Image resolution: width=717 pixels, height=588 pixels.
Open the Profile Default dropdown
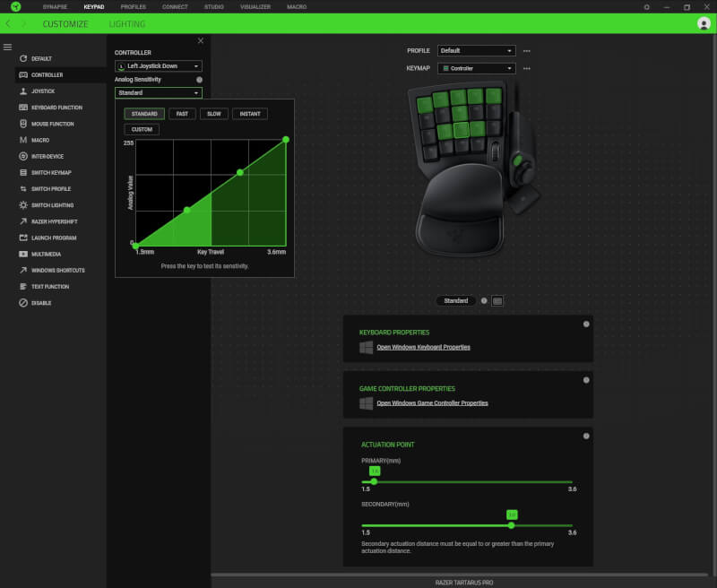click(x=477, y=51)
